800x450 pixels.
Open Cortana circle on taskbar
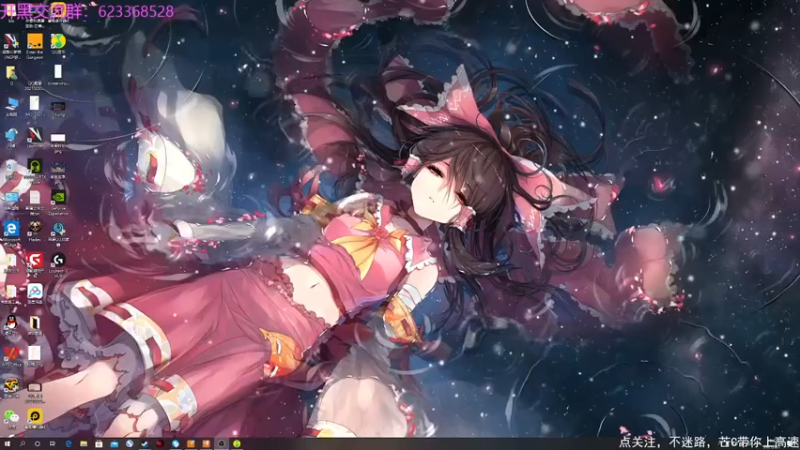37,444
